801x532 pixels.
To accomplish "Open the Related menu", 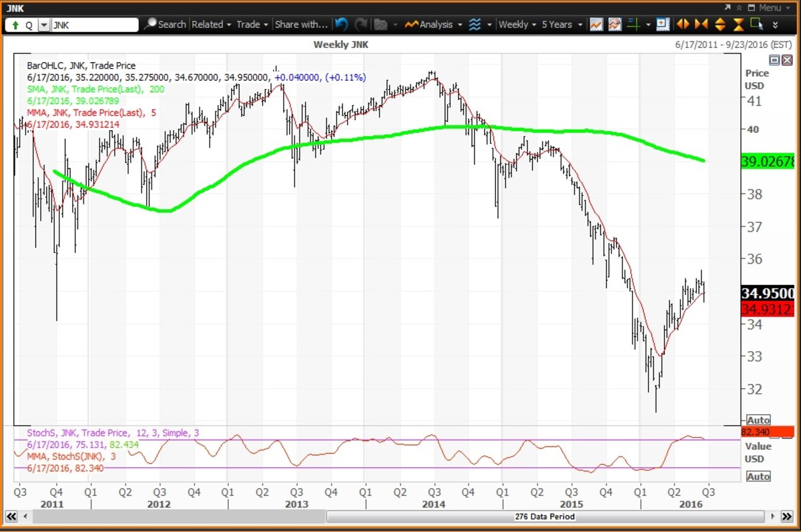I will pyautogui.click(x=211, y=25).
